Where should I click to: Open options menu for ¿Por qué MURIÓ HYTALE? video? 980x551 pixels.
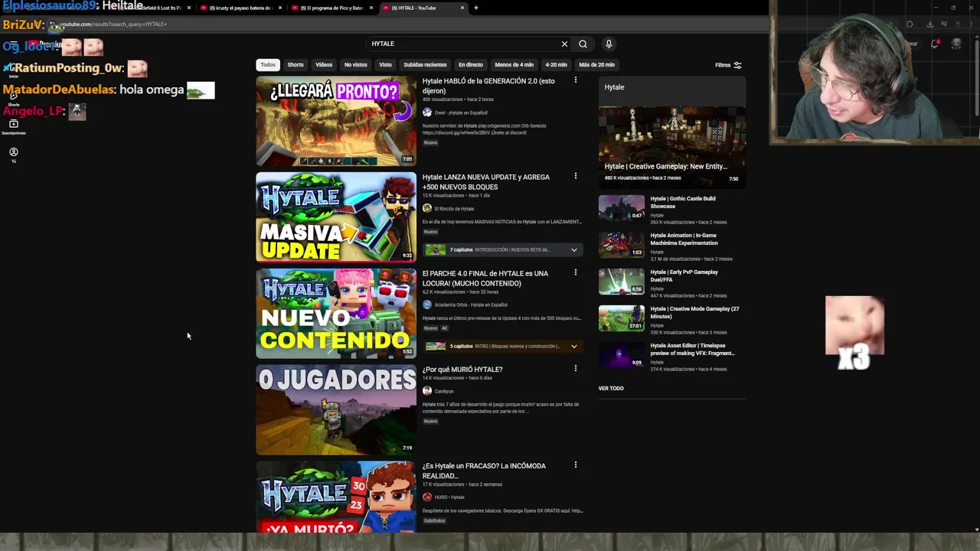click(576, 368)
